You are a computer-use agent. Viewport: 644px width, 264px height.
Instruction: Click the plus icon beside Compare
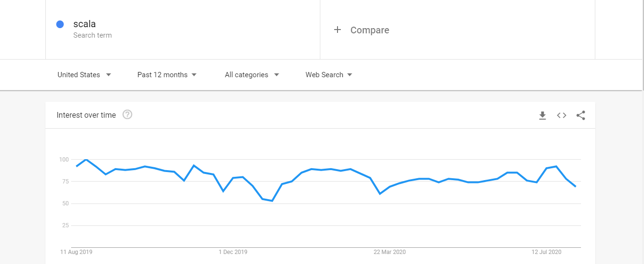(338, 30)
